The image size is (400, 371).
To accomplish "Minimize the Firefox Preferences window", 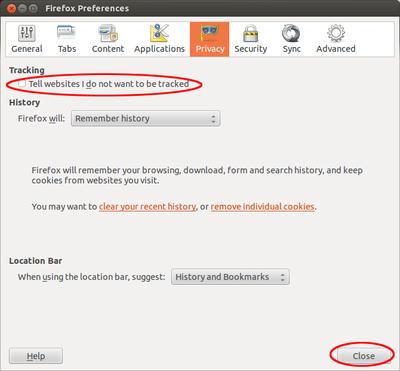I will pyautogui.click(x=23, y=8).
